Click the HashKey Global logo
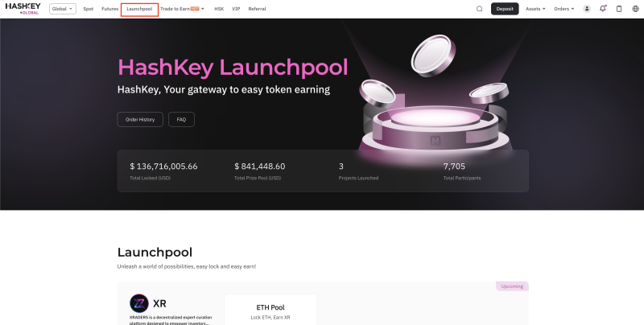This screenshot has height=325, width=644. click(23, 9)
